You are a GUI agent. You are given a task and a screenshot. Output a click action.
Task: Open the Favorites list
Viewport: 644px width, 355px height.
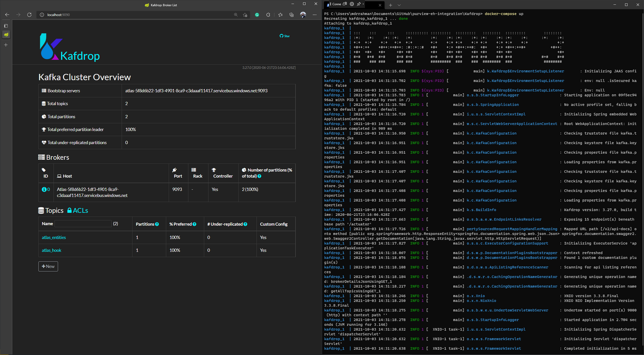(280, 15)
